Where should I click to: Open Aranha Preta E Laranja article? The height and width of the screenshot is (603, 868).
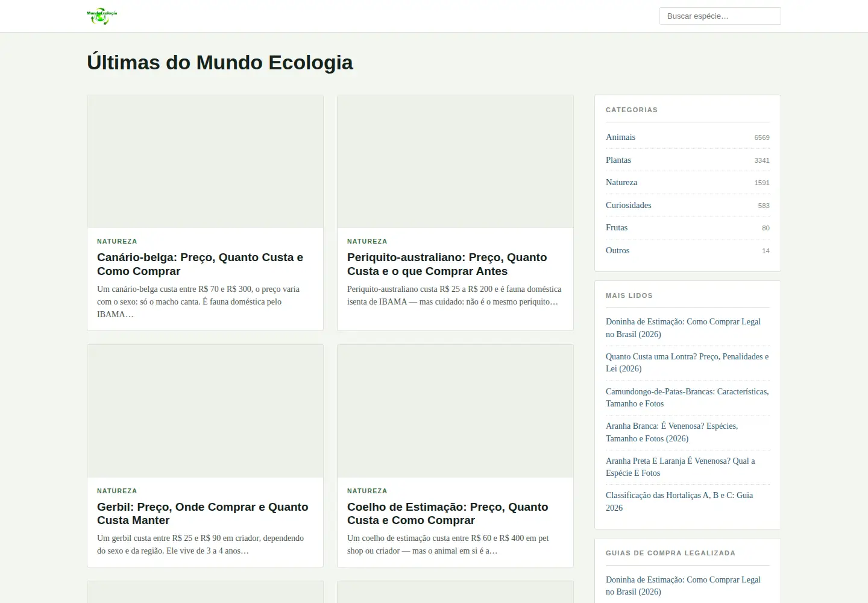pyautogui.click(x=681, y=467)
